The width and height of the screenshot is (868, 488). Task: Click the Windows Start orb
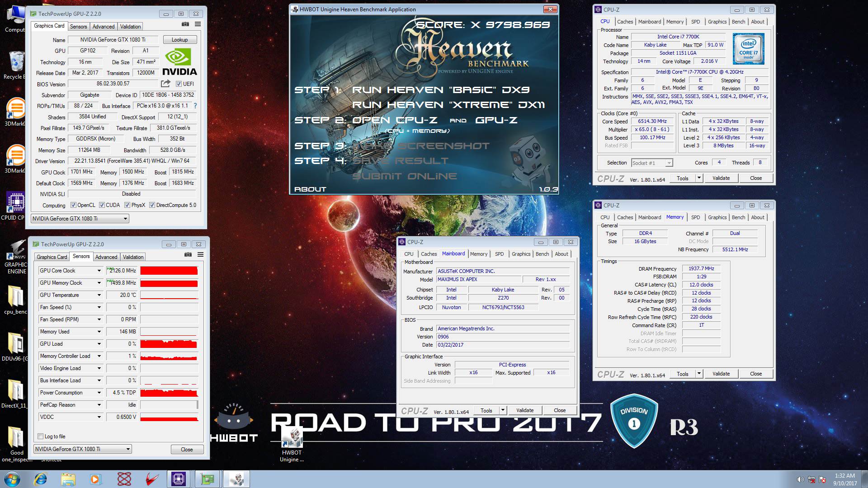12,479
